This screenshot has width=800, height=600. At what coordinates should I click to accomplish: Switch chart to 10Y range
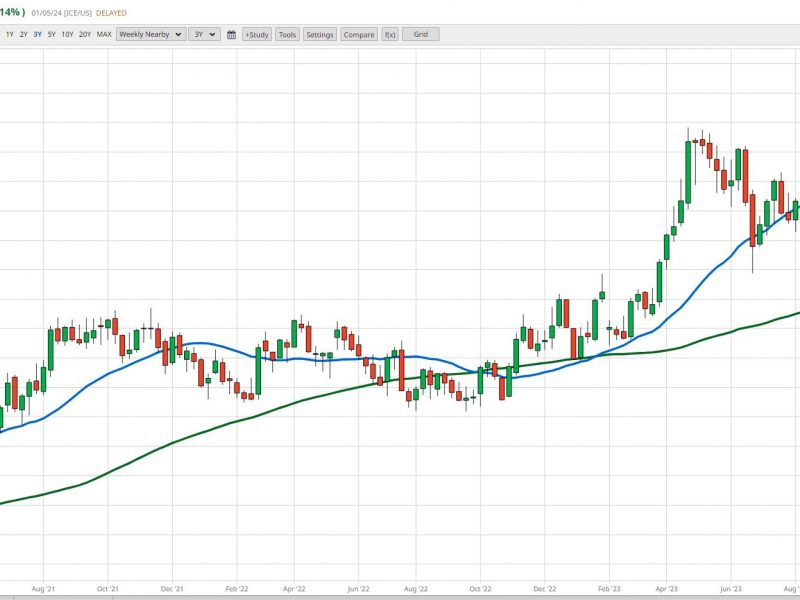(67, 35)
